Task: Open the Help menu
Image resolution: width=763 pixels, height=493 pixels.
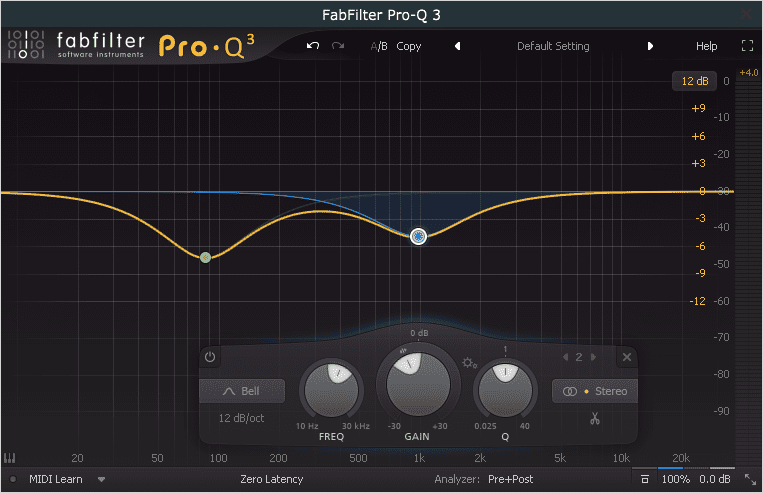Action: coord(707,46)
